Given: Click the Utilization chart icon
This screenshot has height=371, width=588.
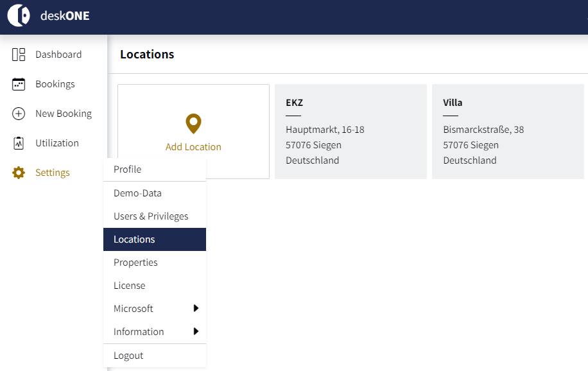Looking at the screenshot, I should click(19, 143).
